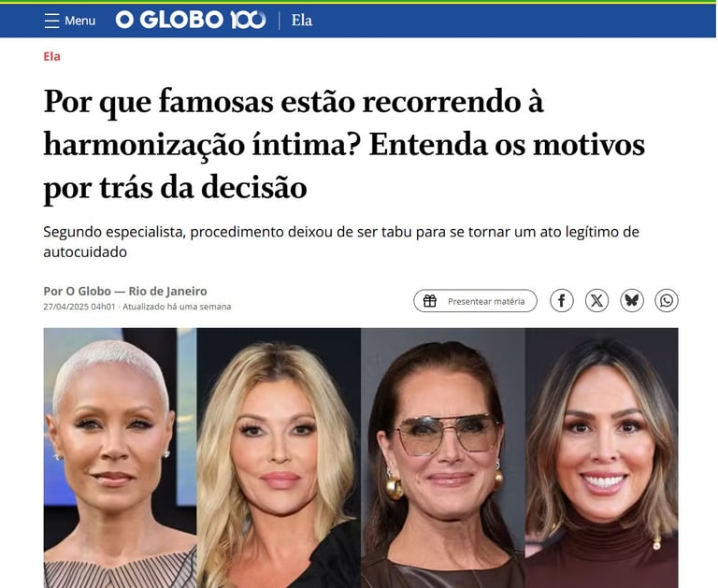
Task: Share article on X
Action: [596, 301]
